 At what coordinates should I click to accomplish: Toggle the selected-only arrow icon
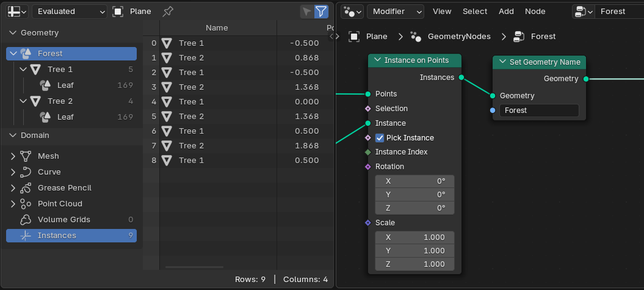click(307, 12)
